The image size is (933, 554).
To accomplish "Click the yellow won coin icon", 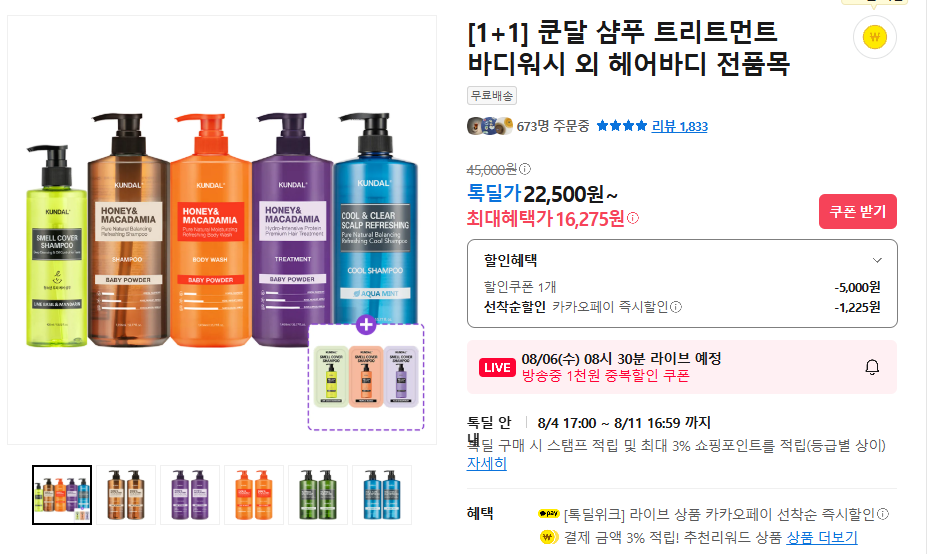I will [x=874, y=37].
